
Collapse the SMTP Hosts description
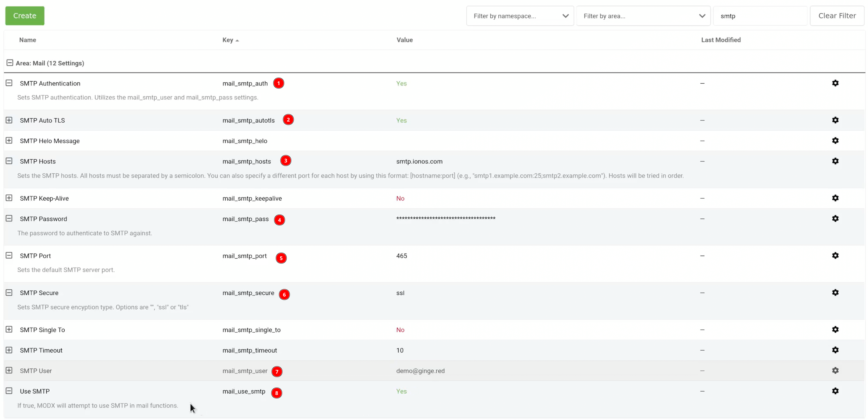point(9,161)
